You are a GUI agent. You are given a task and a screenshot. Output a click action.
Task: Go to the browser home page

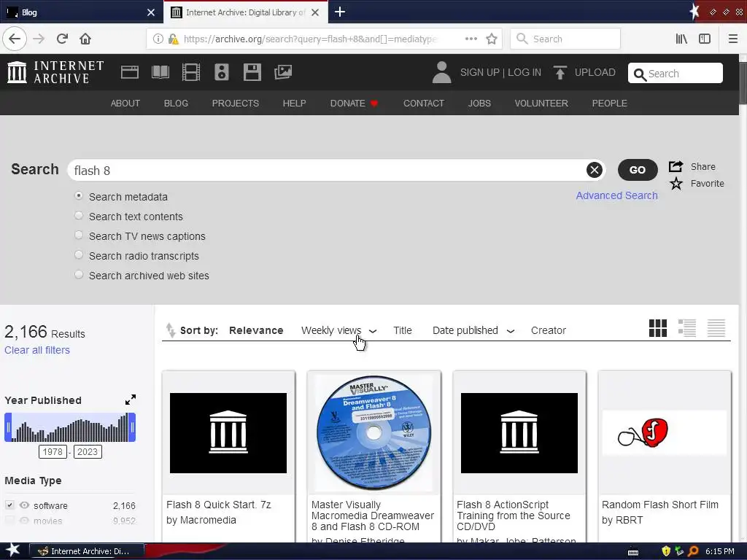pyautogui.click(x=85, y=39)
